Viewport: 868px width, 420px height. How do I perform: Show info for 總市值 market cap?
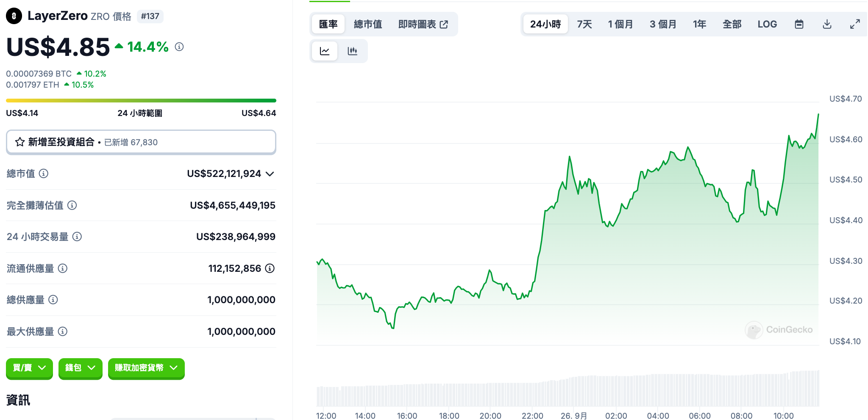coord(44,173)
